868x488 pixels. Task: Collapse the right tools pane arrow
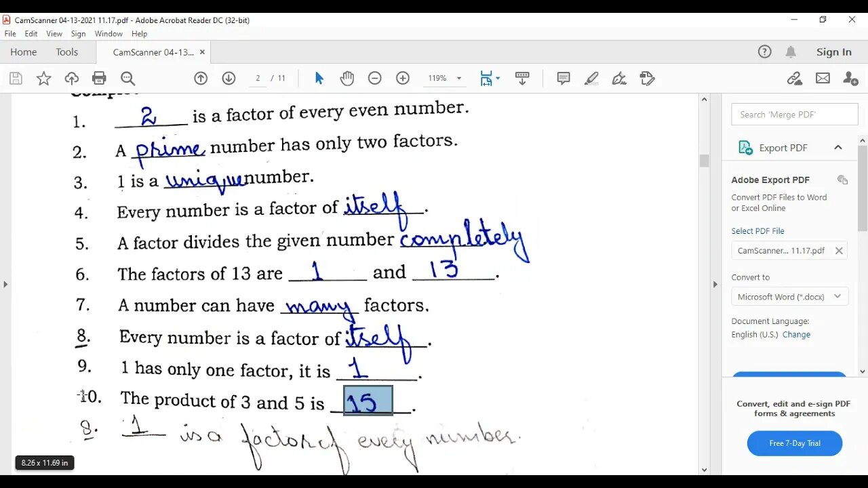coord(715,284)
